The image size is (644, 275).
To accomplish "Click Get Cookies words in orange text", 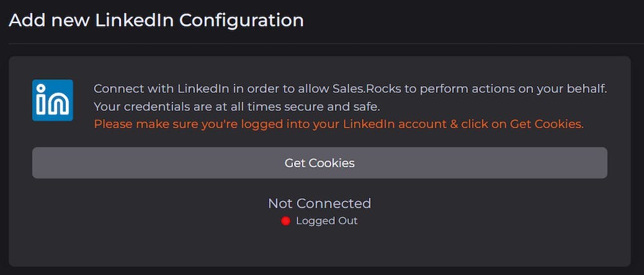I will (x=547, y=124).
